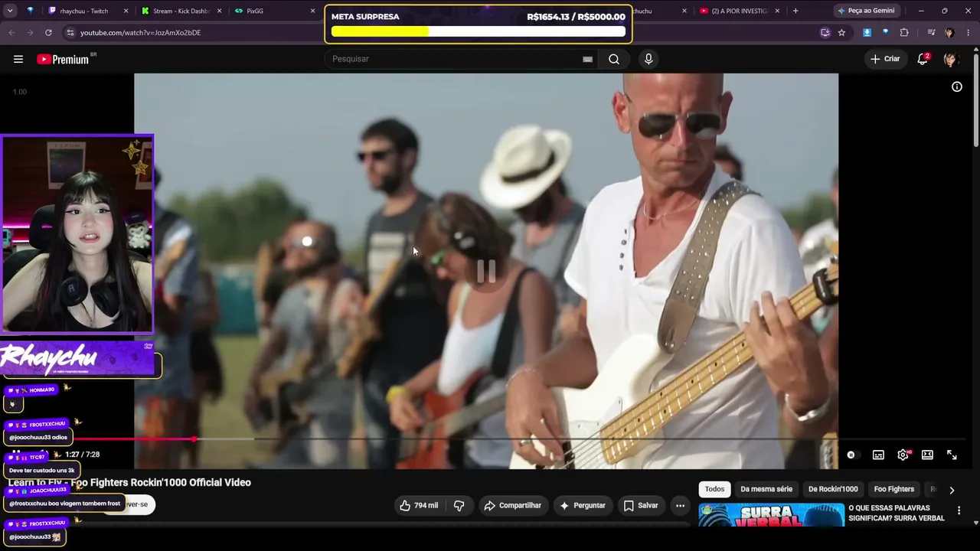980x551 pixels.
Task: Close the Stream - Kick Dashboard tab
Action: click(220, 11)
